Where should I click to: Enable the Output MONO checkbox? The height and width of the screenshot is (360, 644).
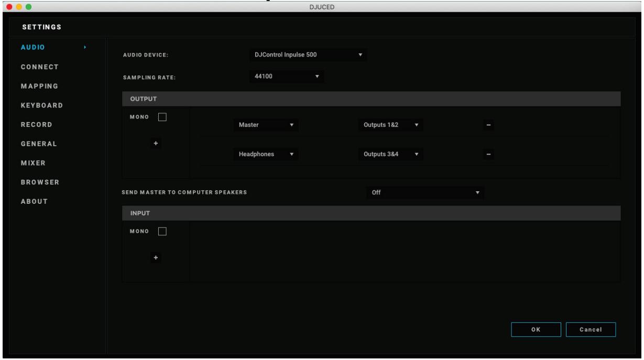coord(162,117)
